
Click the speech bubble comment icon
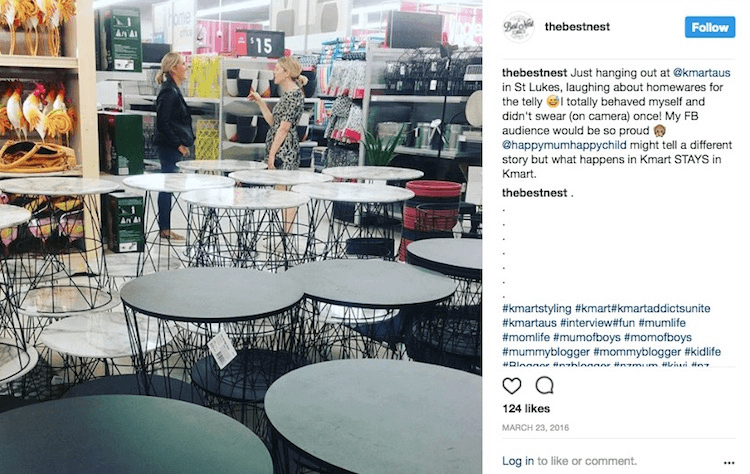tap(544, 386)
